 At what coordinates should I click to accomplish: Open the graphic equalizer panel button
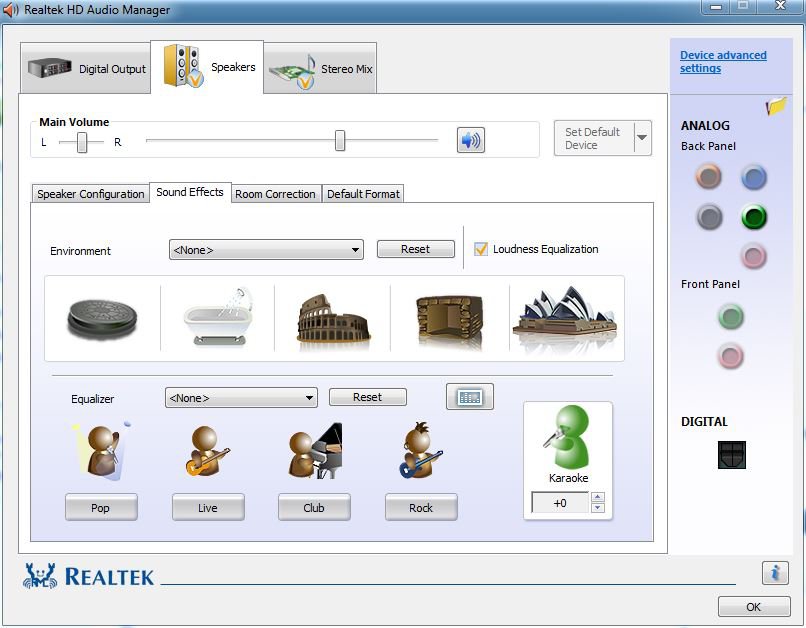[x=470, y=396]
